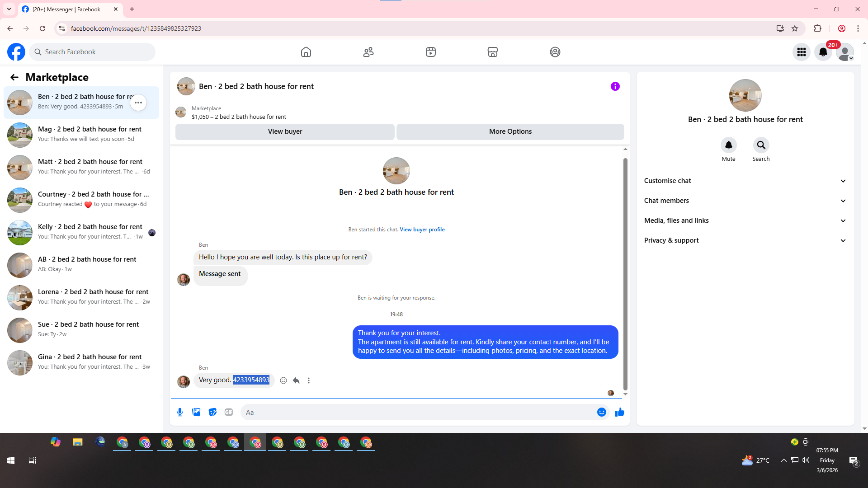Reply to Ben's message using the arrow icon
Image resolution: width=868 pixels, height=488 pixels.
[x=296, y=380]
